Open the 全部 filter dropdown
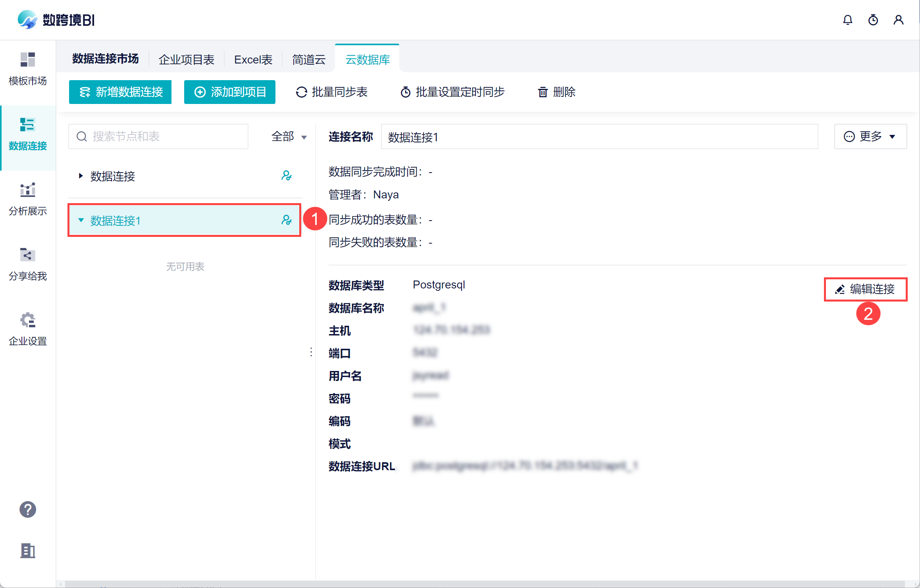The image size is (920, 588). coord(289,137)
